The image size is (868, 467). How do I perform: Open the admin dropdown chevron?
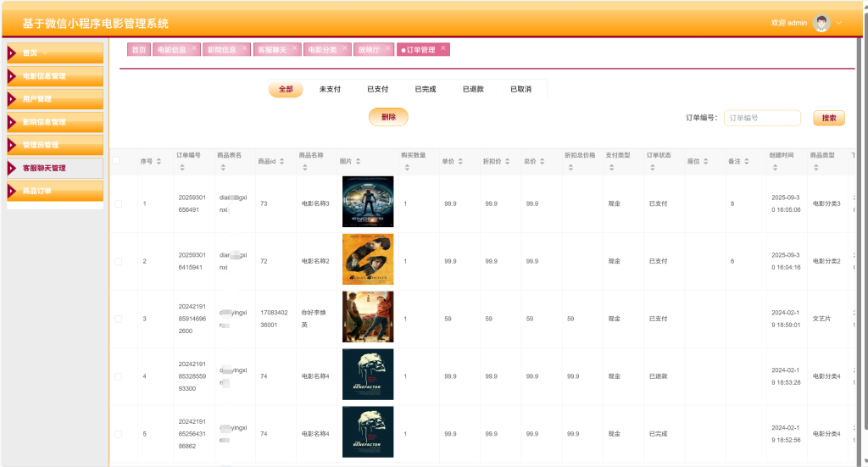[x=838, y=23]
